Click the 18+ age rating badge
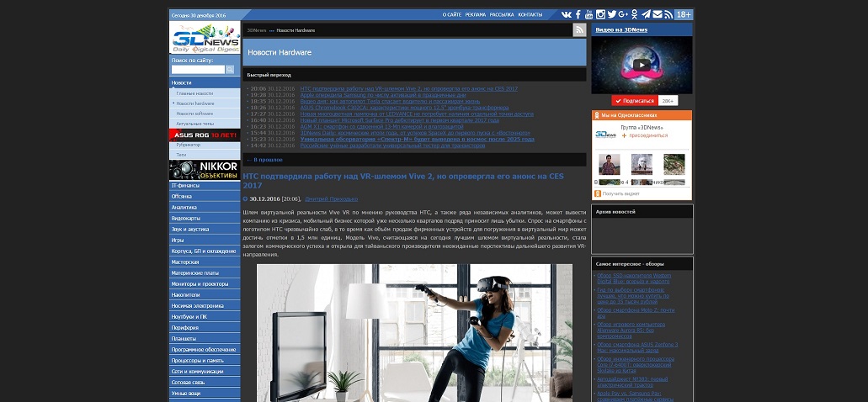This screenshot has width=868, height=402. click(x=684, y=14)
